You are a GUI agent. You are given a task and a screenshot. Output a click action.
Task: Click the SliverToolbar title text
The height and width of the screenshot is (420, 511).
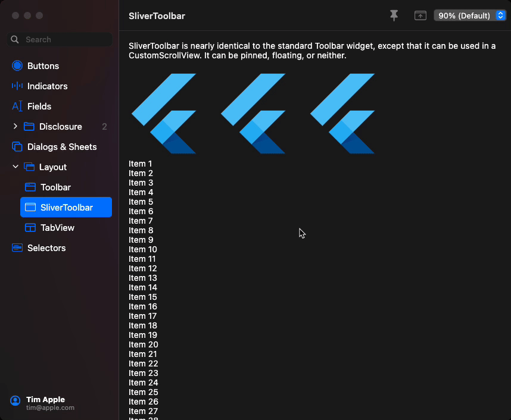tap(157, 16)
